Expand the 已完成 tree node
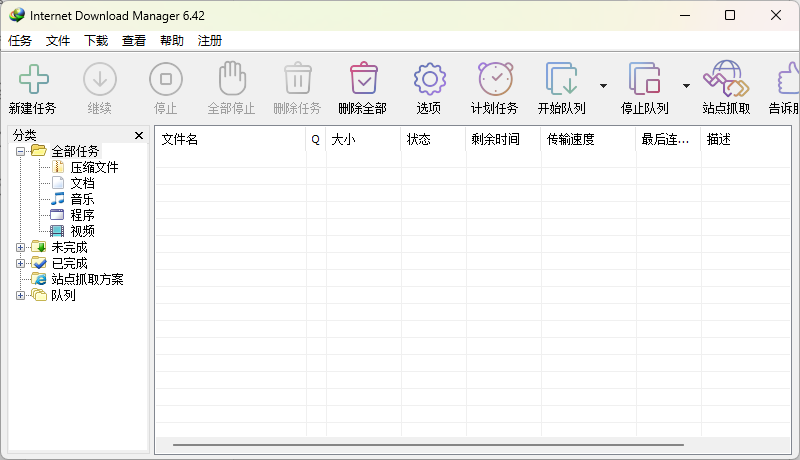The width and height of the screenshot is (800, 460). coord(21,263)
